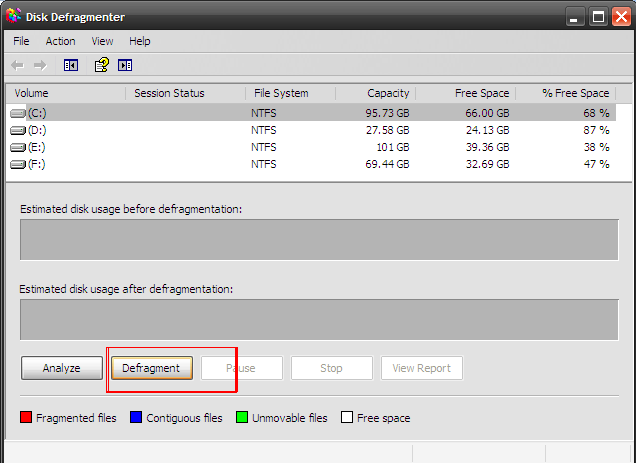Click the usage after defragmentation bar

319,320
